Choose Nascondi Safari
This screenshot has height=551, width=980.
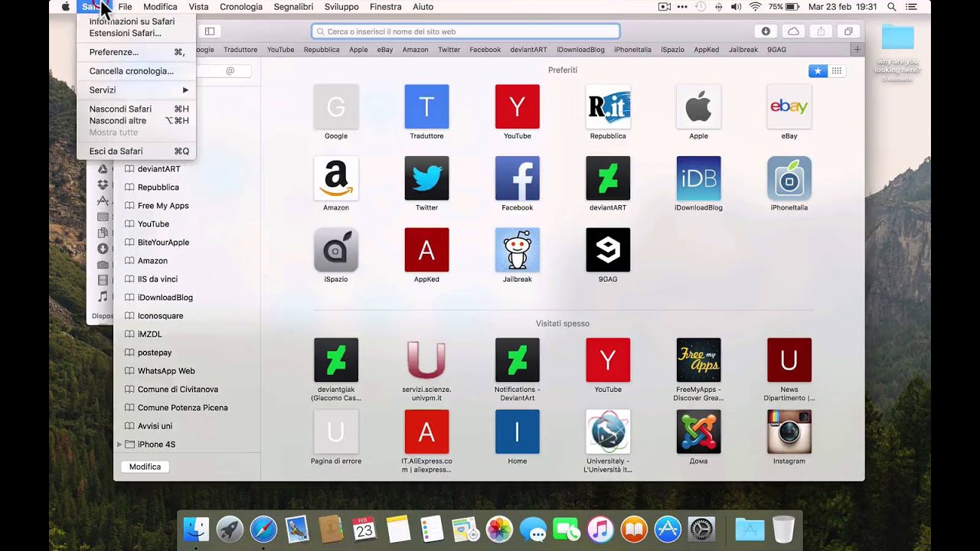pyautogui.click(x=136, y=109)
